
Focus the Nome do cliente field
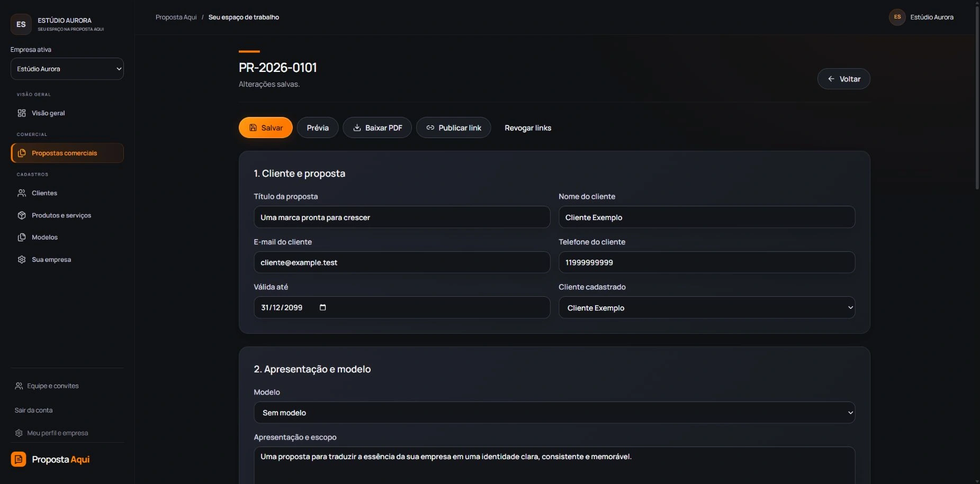tap(707, 217)
